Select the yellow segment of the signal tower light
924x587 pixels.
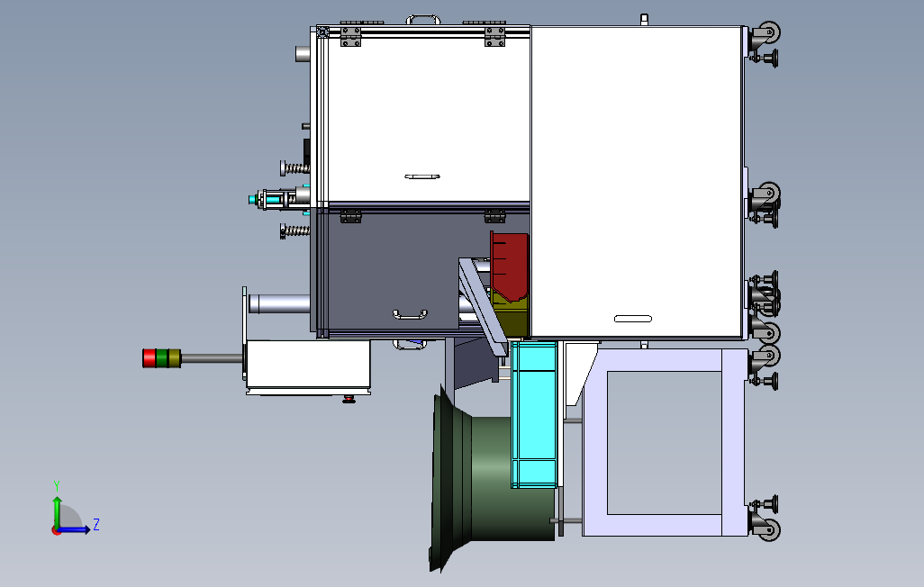175,357
